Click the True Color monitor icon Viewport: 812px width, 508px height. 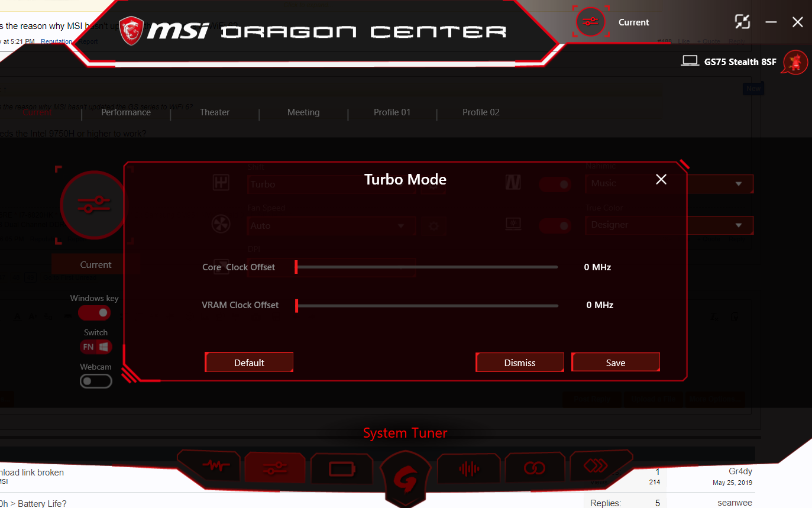coord(513,224)
